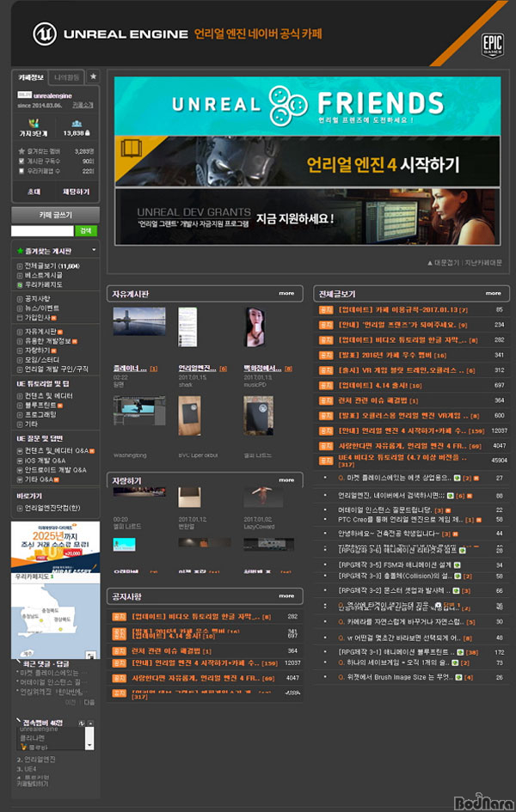
Task: Switch to the 카페정보 tab
Action: click(x=31, y=77)
